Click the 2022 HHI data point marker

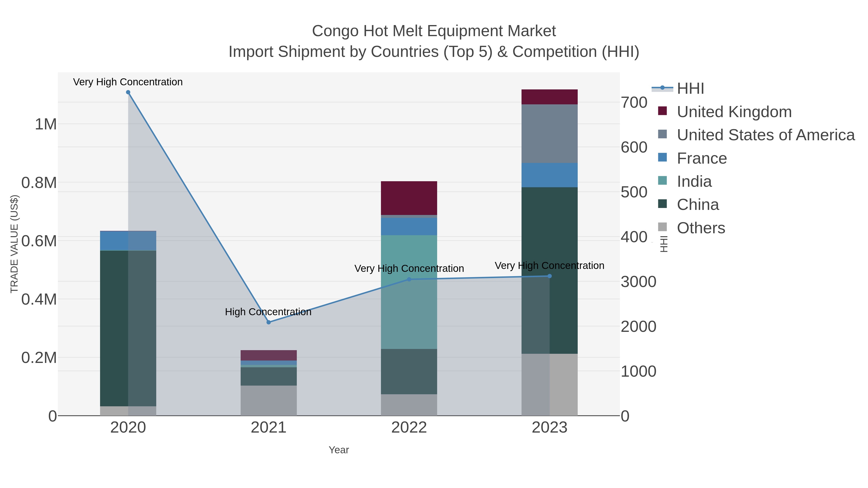pyautogui.click(x=409, y=279)
